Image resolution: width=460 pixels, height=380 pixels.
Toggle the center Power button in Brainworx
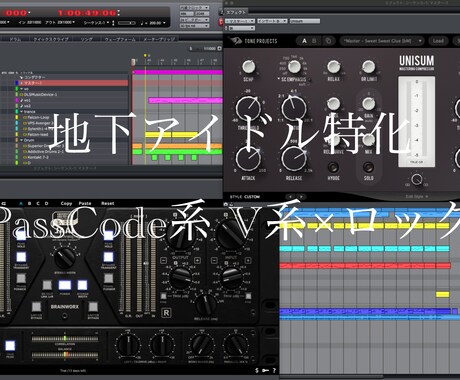pos(65,285)
